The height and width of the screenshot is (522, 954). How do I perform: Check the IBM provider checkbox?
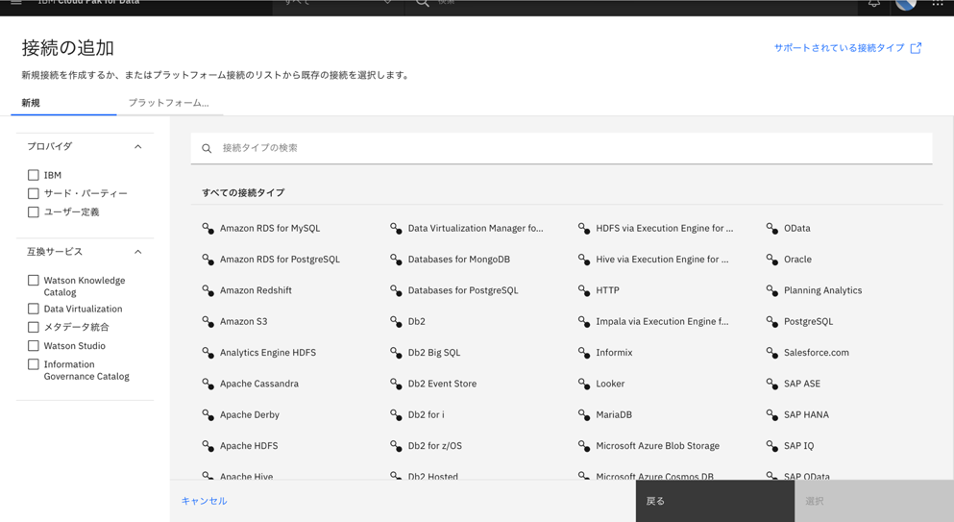[x=33, y=175]
